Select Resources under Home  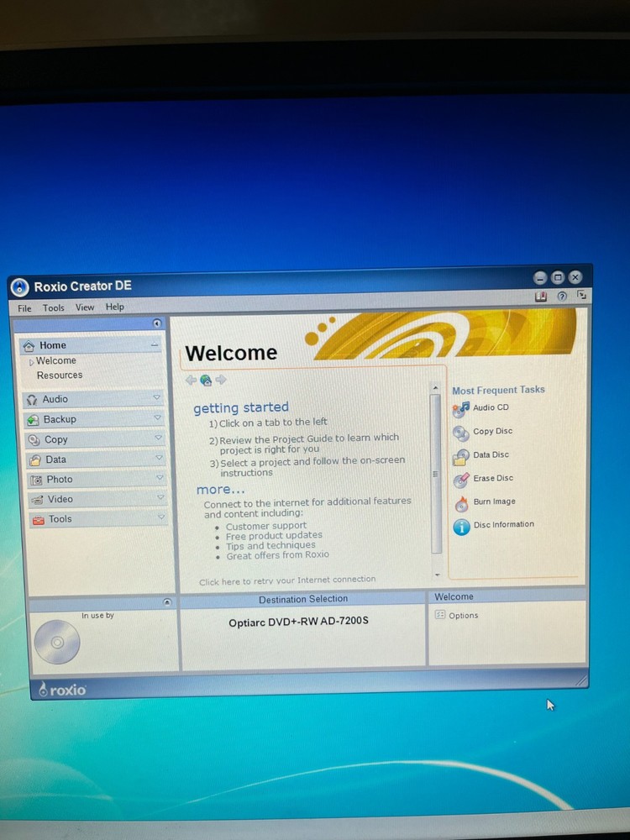(x=60, y=375)
